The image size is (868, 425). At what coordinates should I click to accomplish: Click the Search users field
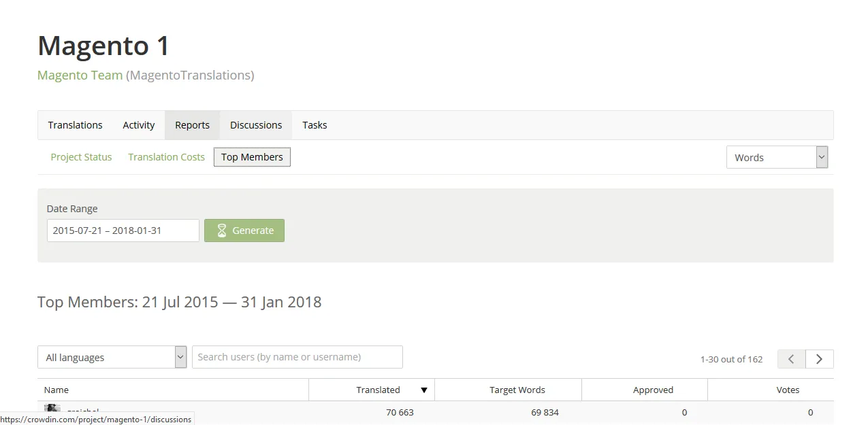298,357
